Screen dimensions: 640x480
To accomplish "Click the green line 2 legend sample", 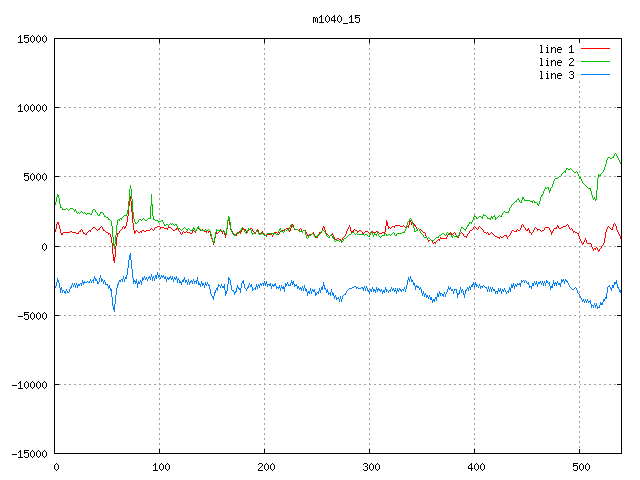I will 595,62.
